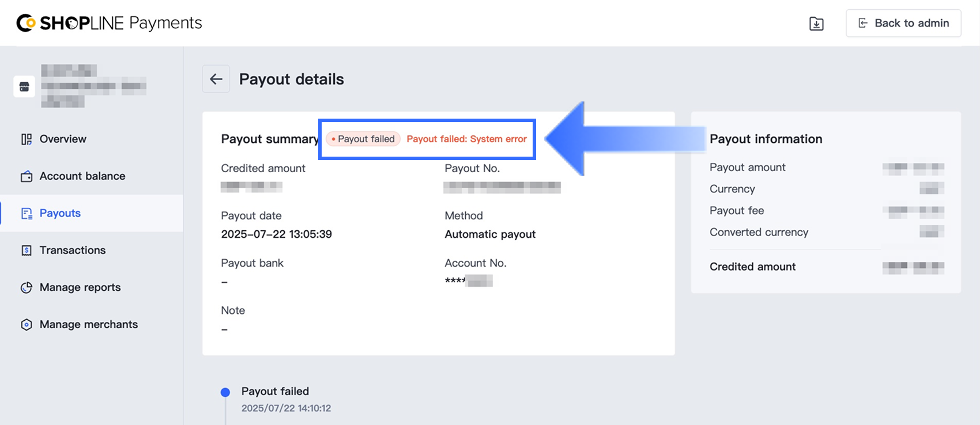Viewport: 980px width, 425px height.
Task: Navigate to Manage merchants
Action: pyautogui.click(x=88, y=325)
